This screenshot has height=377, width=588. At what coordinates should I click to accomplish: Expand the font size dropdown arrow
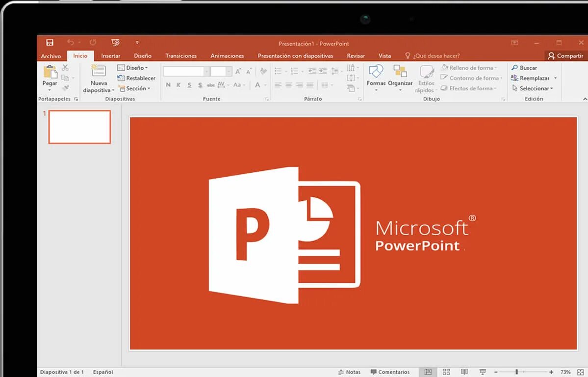(229, 71)
